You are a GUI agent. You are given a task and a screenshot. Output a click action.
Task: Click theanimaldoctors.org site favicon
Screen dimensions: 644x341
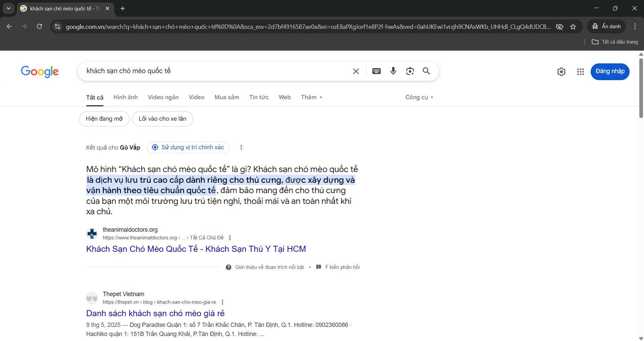click(92, 233)
